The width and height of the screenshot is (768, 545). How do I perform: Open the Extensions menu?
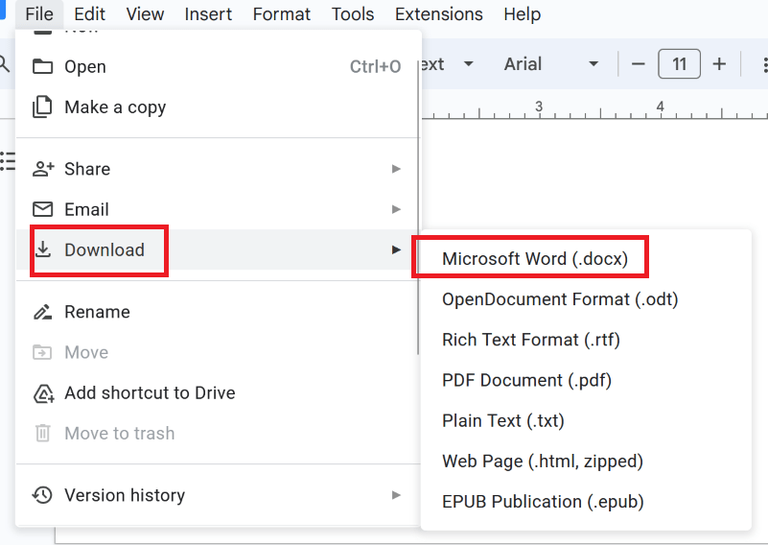point(438,14)
